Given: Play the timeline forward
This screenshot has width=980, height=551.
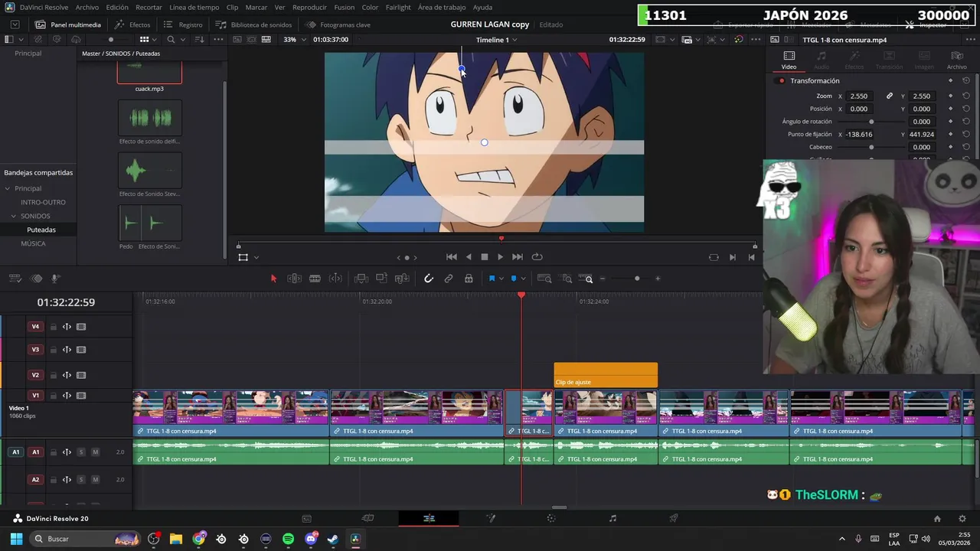Looking at the screenshot, I should pyautogui.click(x=501, y=257).
